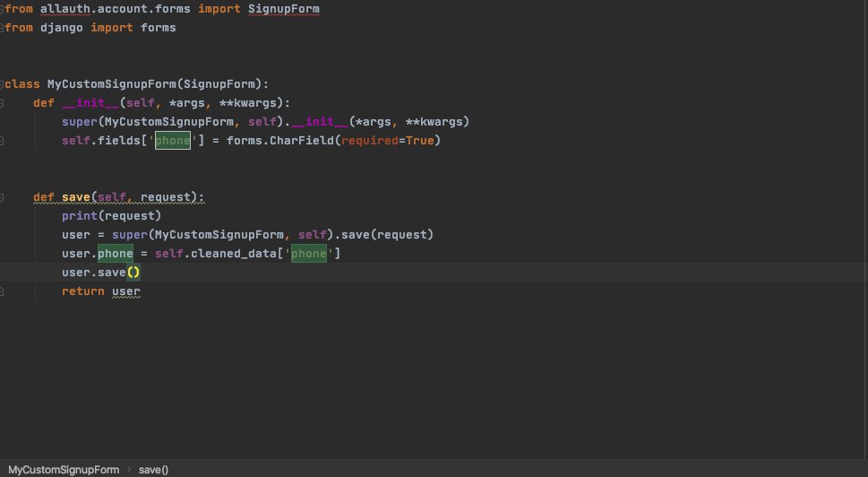
Task: Click highlighted parentheses after user.save
Action: 133,273
